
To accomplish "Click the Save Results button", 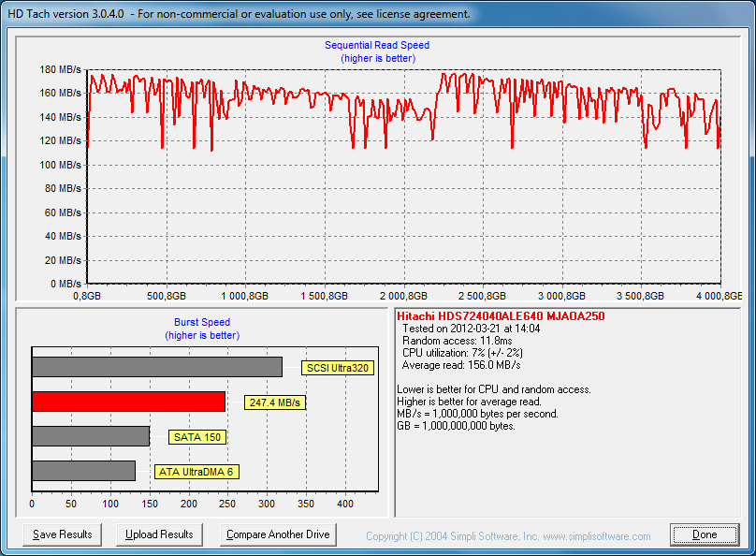I will coord(62,534).
